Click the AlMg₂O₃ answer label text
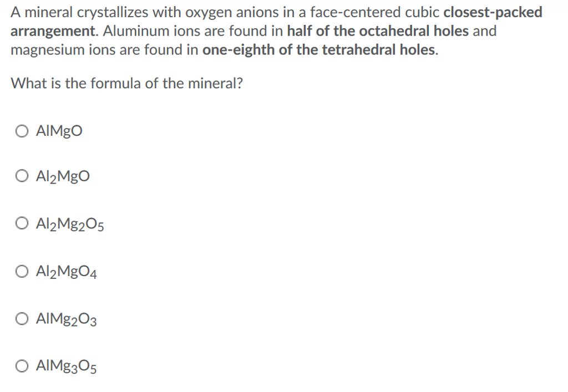 pyautogui.click(x=65, y=319)
